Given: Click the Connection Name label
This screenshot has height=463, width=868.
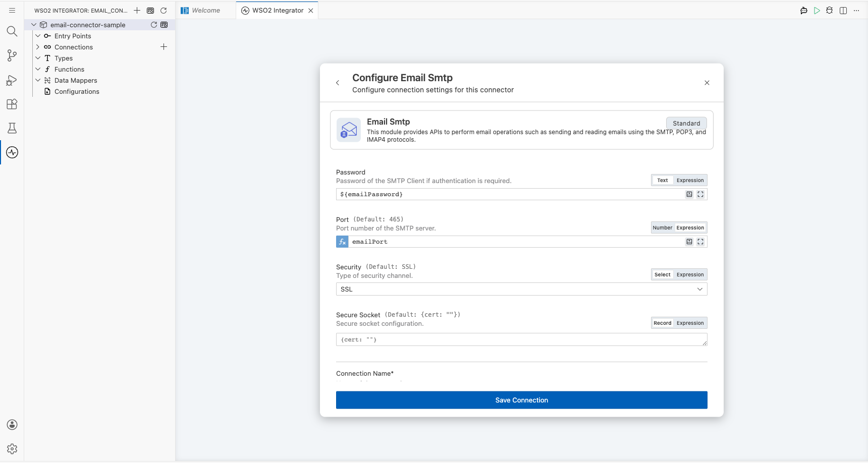Looking at the screenshot, I should pos(365,373).
